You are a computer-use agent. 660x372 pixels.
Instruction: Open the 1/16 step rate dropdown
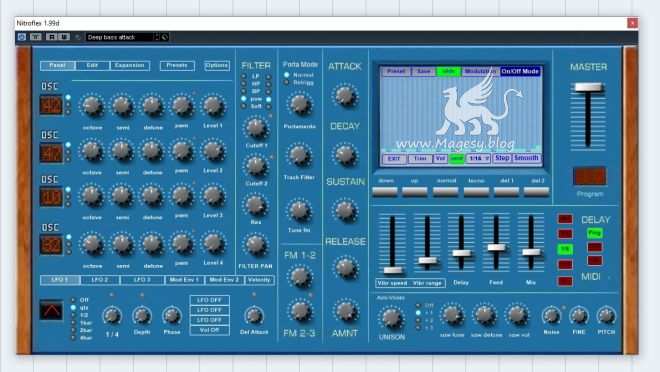pos(479,158)
